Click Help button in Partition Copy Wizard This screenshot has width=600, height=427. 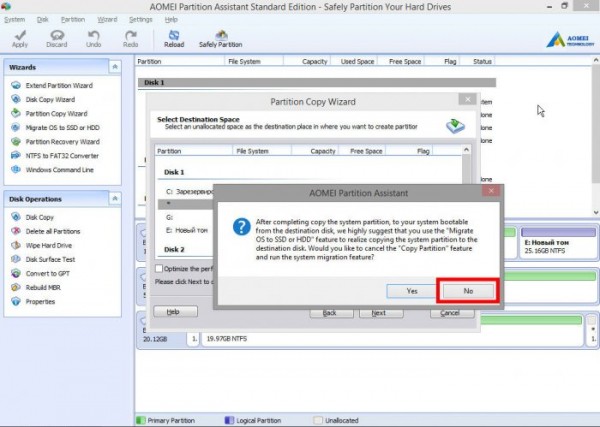click(x=176, y=312)
